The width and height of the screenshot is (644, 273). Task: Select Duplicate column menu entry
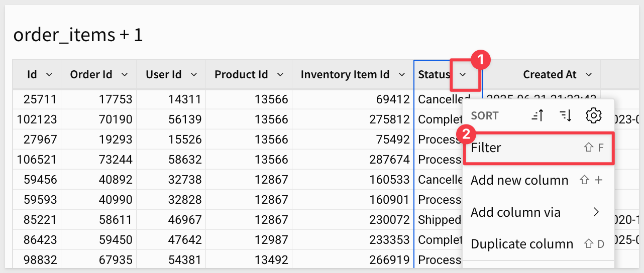(522, 244)
